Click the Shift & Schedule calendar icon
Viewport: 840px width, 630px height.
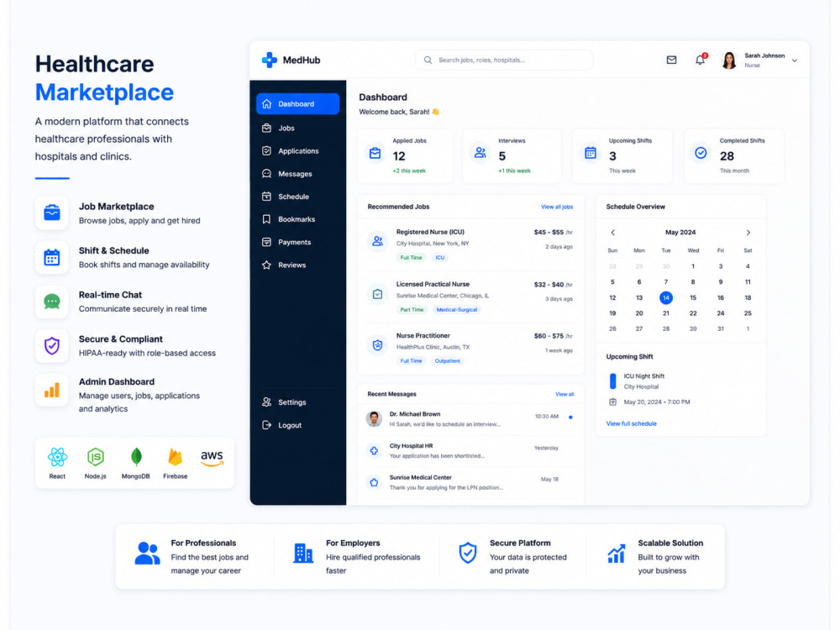[x=52, y=258]
